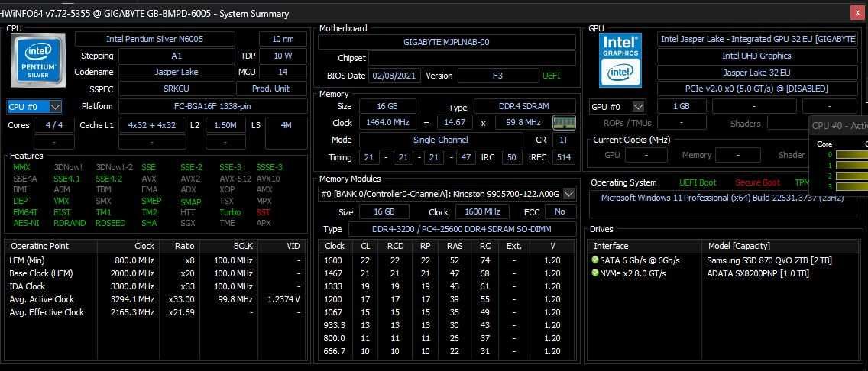The image size is (868, 371).
Task: Click the GIGABYTE MJPLNAB-00 motherboard field
Action: 447,42
